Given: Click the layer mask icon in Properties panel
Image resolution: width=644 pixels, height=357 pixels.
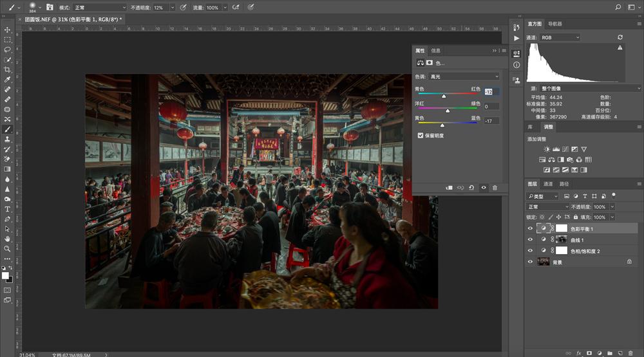Looking at the screenshot, I should (x=430, y=63).
